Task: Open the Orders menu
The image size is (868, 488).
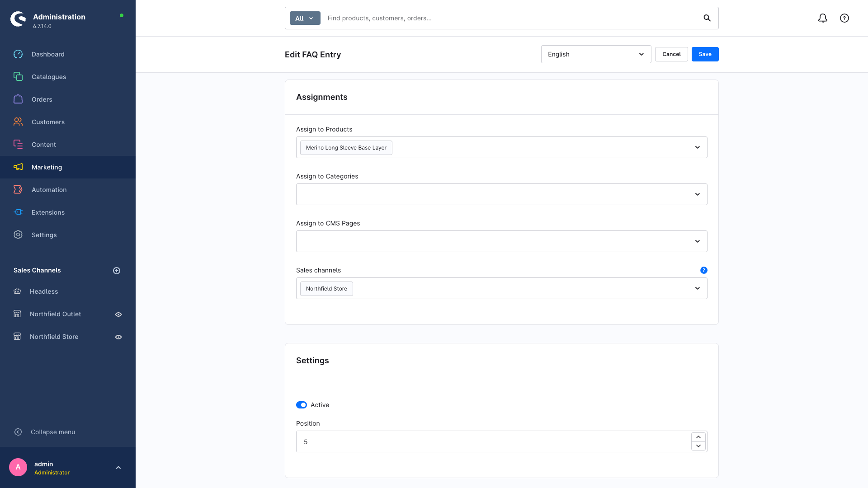Action: click(68, 99)
